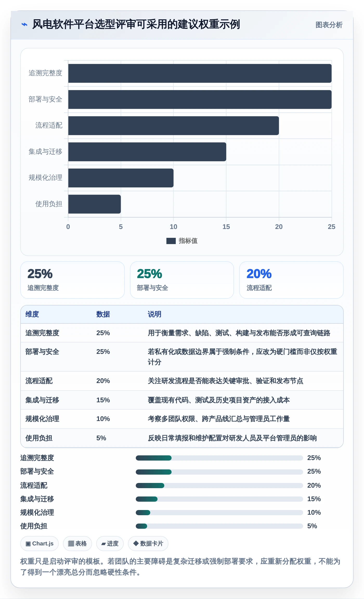Click the 部署与安全 progress bar
This screenshot has height=599, width=364.
(x=219, y=472)
